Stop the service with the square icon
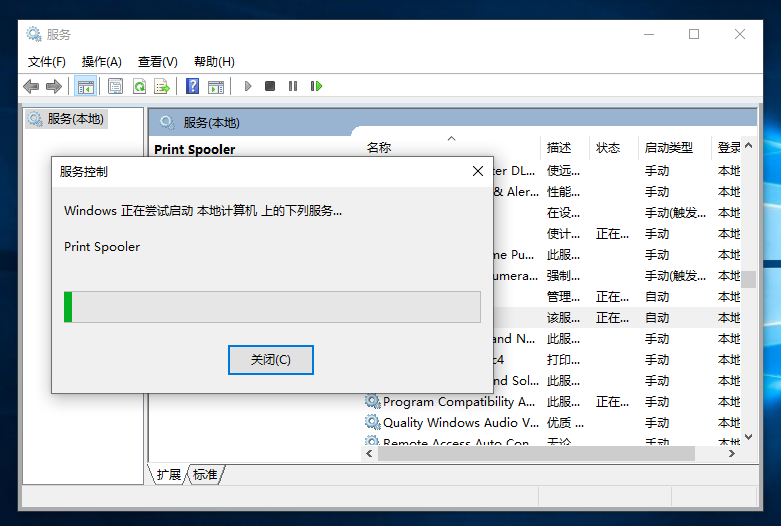The height and width of the screenshot is (526, 781). pos(270,87)
